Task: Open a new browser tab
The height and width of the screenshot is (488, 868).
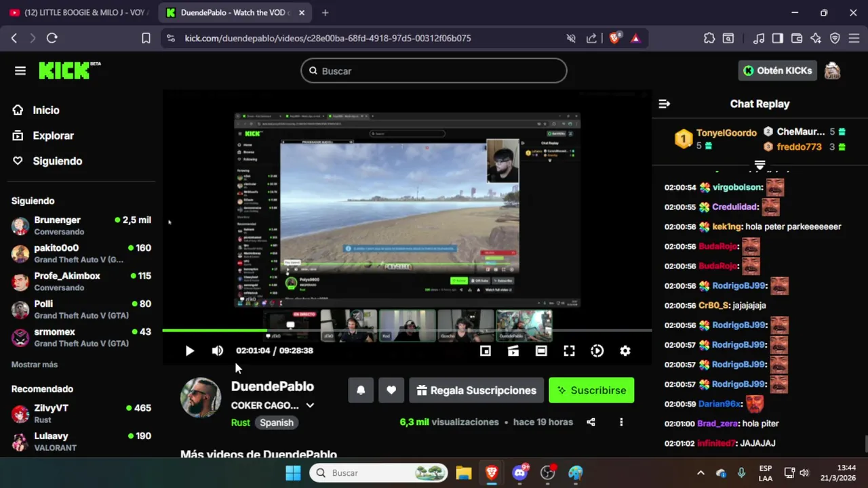Action: 325,12
